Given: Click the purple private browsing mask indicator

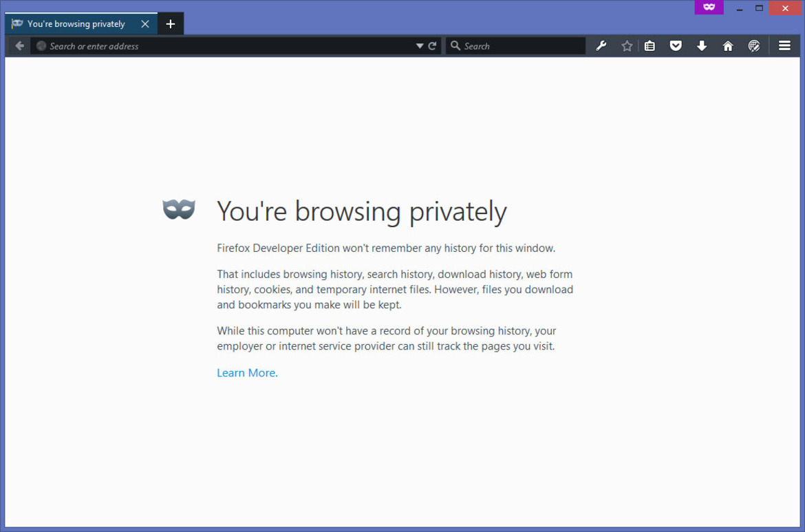Looking at the screenshot, I should click(709, 7).
